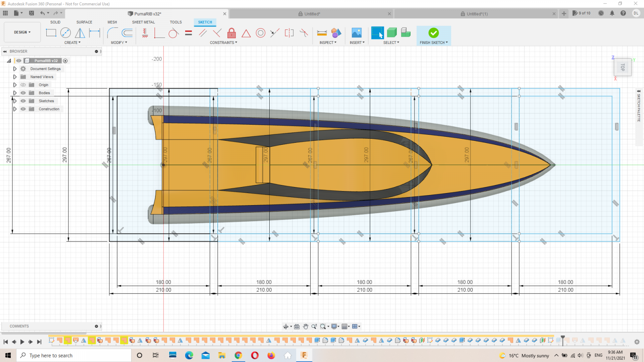Open the Data Panel grid icon

tap(6, 13)
